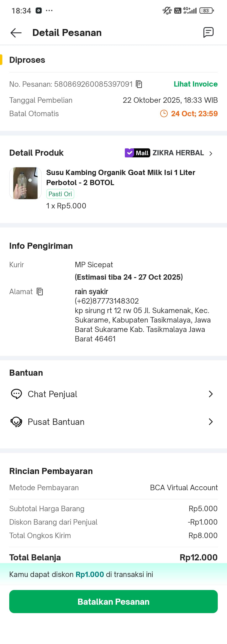Select the Pusat Bantuan menu row
The height and width of the screenshot is (644, 227).
[113, 422]
